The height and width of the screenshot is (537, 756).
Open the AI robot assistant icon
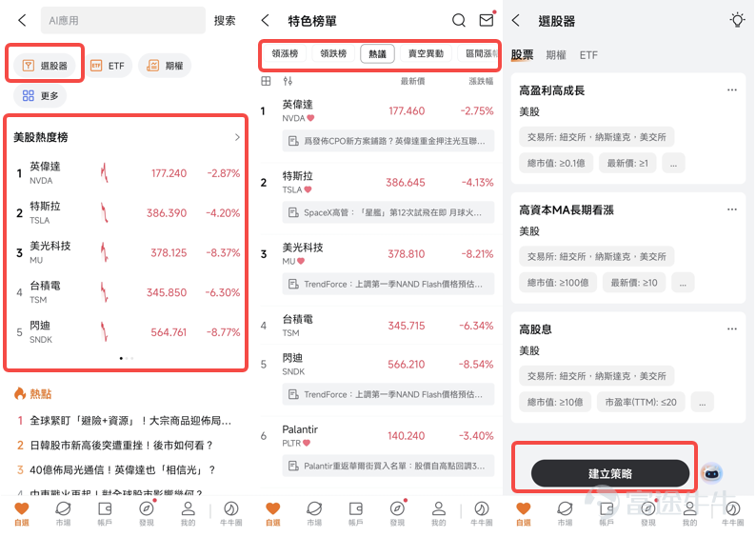(x=711, y=473)
